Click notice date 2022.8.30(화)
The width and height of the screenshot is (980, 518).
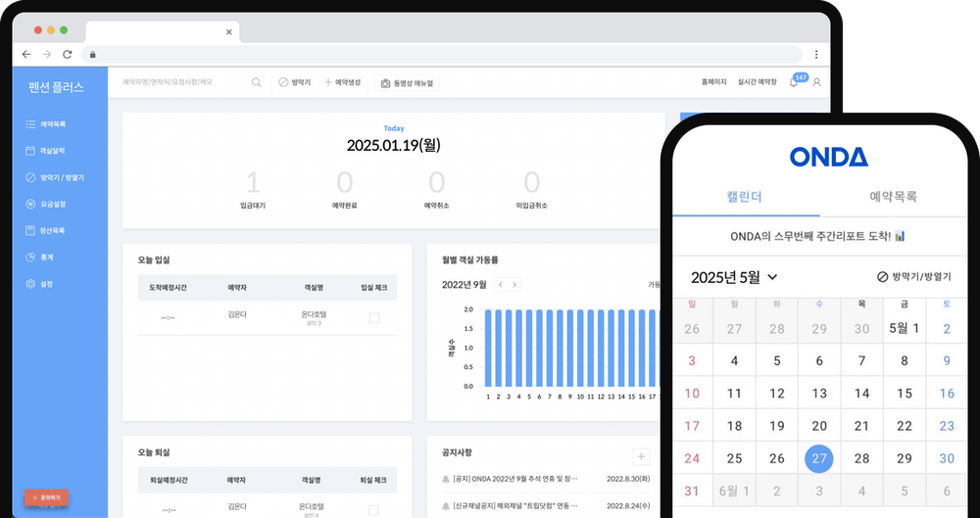pyautogui.click(x=627, y=479)
